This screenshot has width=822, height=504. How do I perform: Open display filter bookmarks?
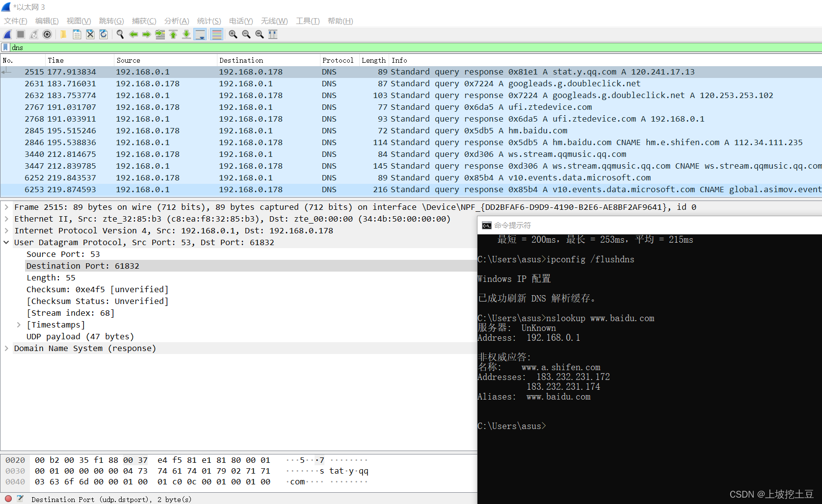click(x=5, y=48)
